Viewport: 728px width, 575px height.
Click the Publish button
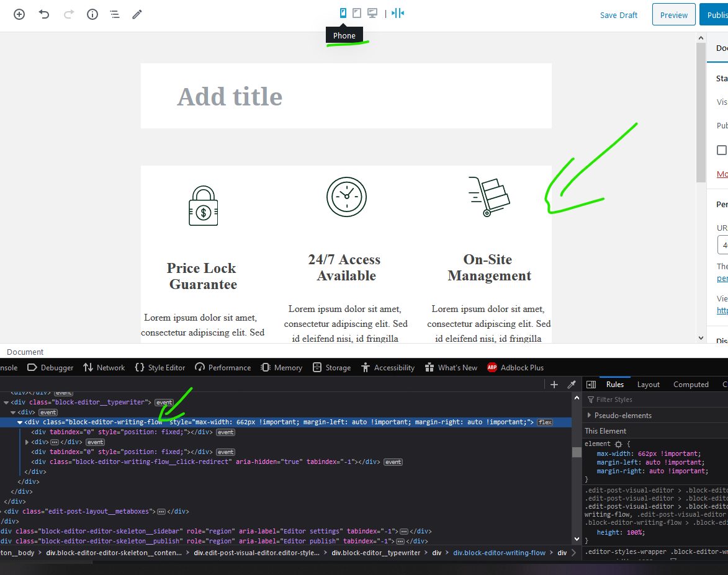pos(714,14)
